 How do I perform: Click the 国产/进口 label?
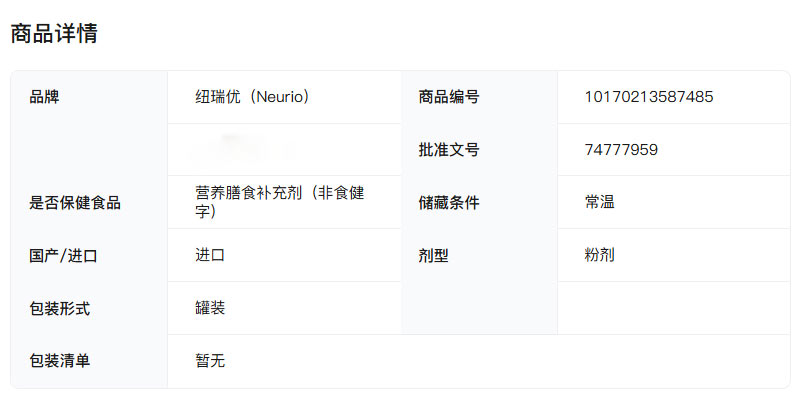pyautogui.click(x=64, y=256)
